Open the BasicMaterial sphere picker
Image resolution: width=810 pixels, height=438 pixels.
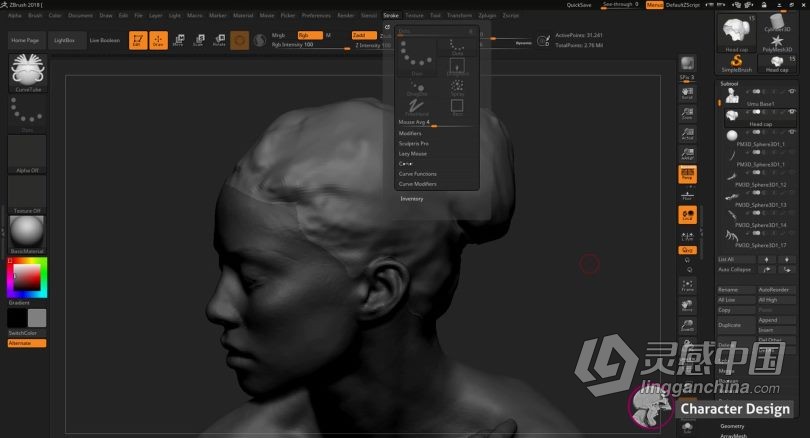coord(27,234)
